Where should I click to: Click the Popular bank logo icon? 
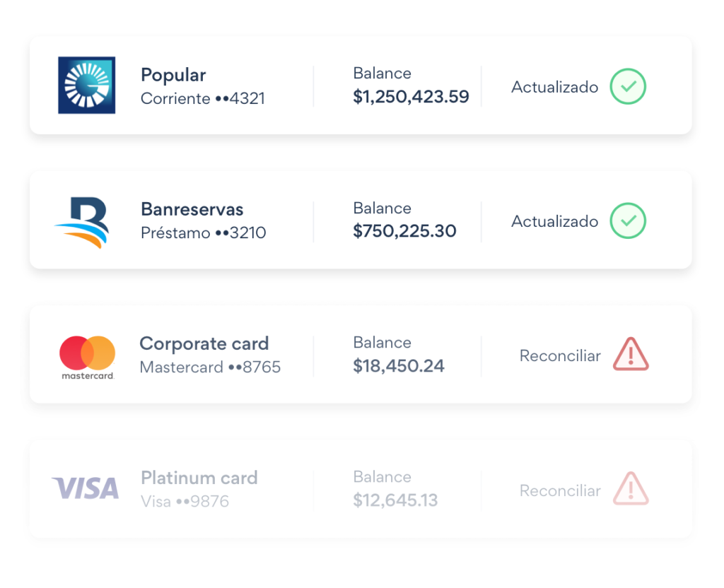tap(86, 86)
